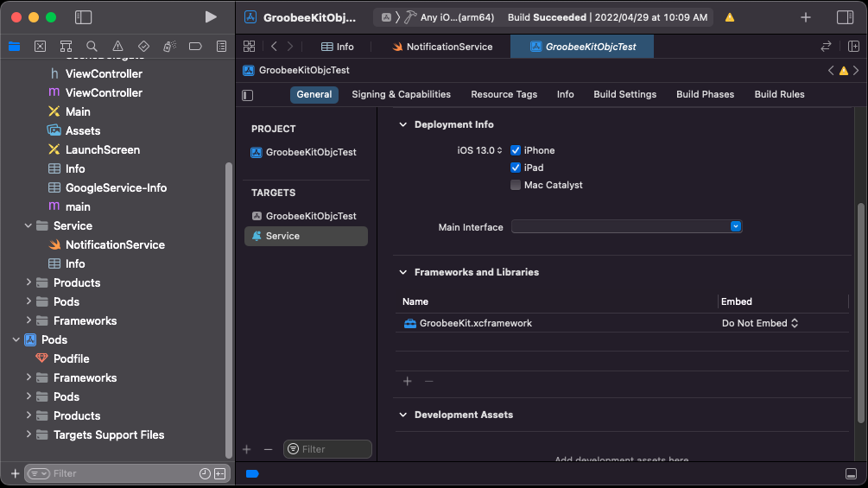Select the GroobeeKit.xcframework row
Viewport: 868px width, 488px height.
(x=622, y=323)
